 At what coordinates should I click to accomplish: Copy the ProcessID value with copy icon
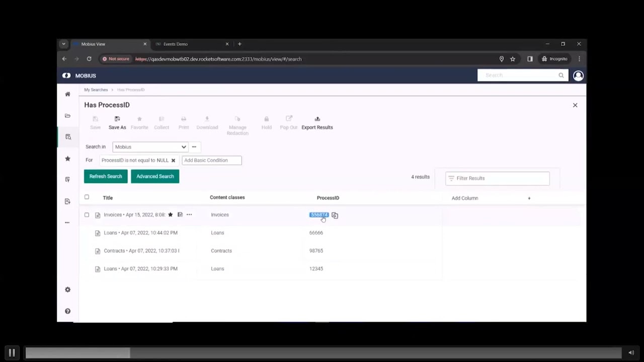tap(335, 215)
